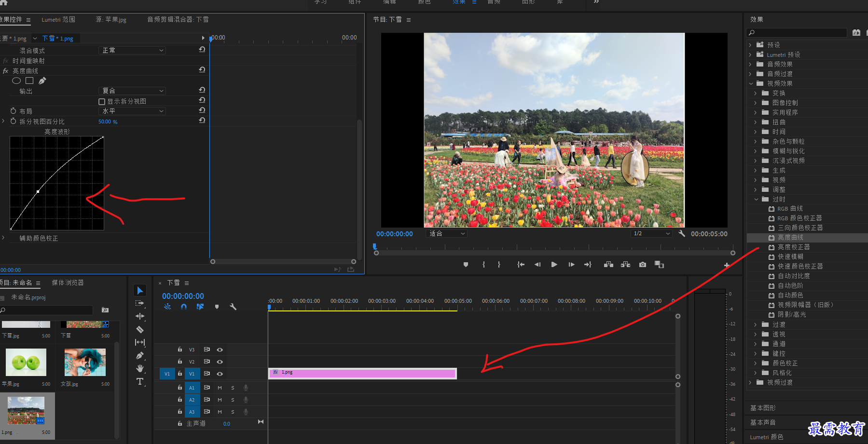Collapse the 视频效果 folder

tap(751, 83)
